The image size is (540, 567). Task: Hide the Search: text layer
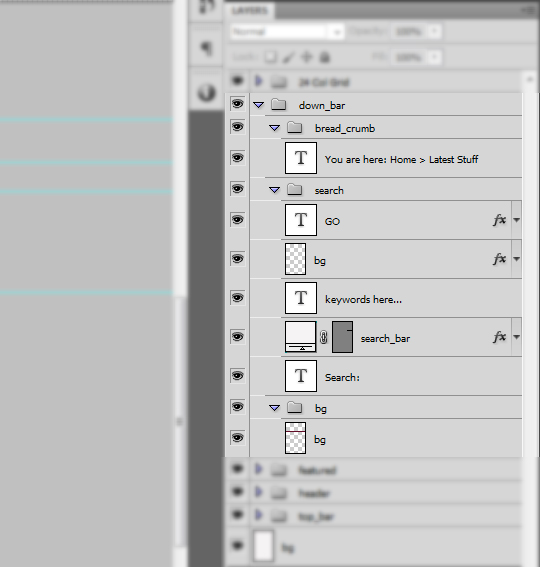[237, 376]
